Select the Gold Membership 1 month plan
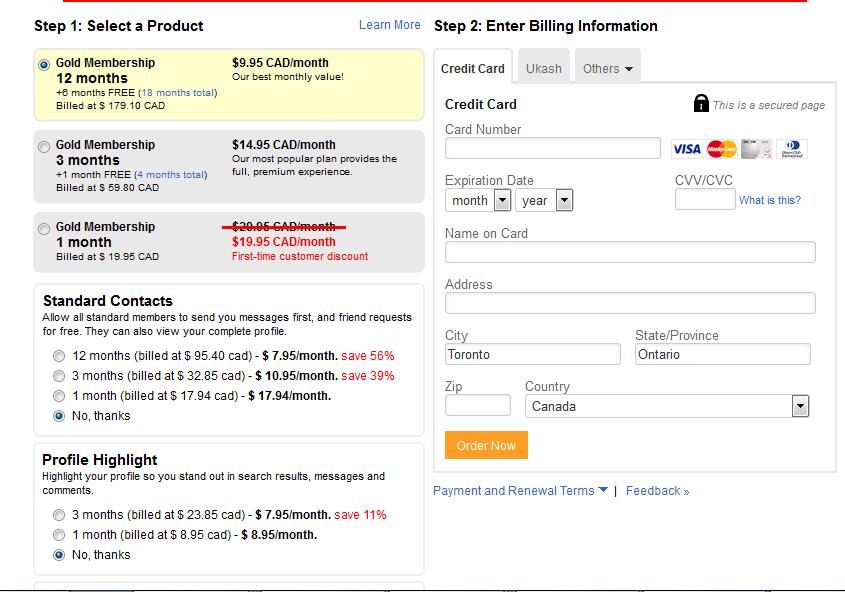The width and height of the screenshot is (845, 592). click(x=43, y=229)
